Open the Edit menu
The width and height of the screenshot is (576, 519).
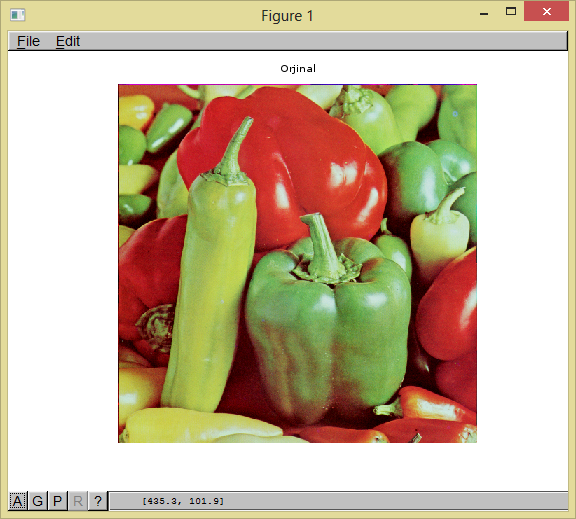pyautogui.click(x=68, y=41)
